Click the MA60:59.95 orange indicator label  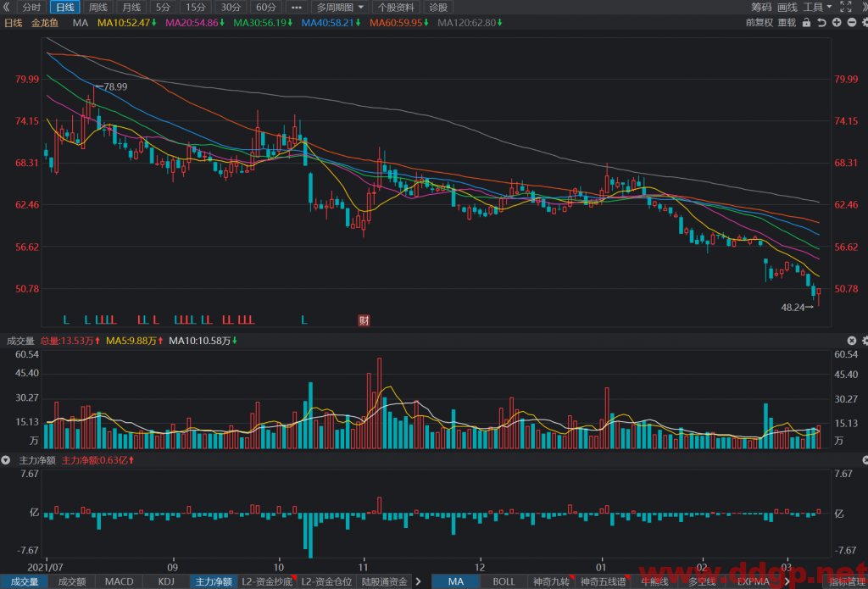point(400,23)
